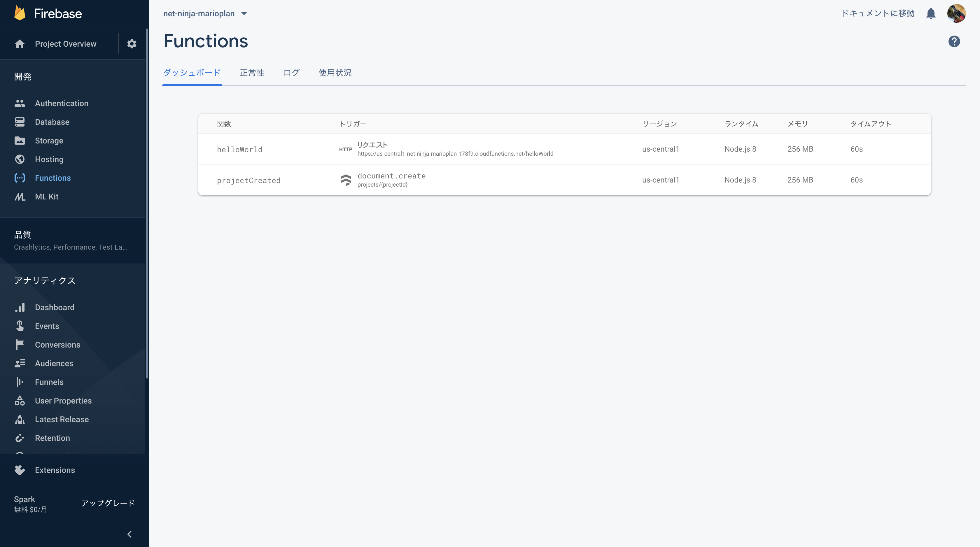Switch to the ログ tab
Viewport: 980px width, 547px height.
[x=291, y=72]
